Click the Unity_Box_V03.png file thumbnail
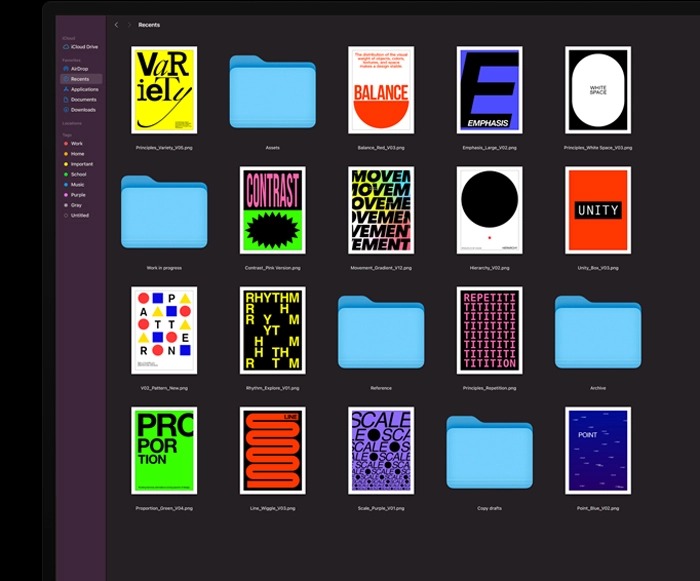 [597, 210]
